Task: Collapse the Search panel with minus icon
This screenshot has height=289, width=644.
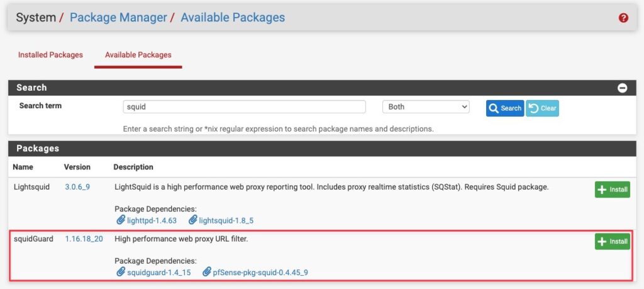Action: tap(622, 88)
